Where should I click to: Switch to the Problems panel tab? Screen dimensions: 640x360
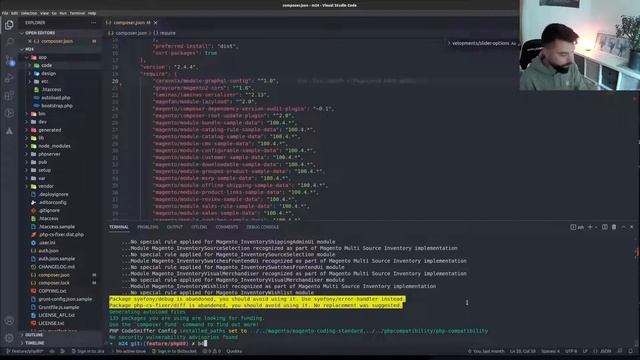point(148,227)
